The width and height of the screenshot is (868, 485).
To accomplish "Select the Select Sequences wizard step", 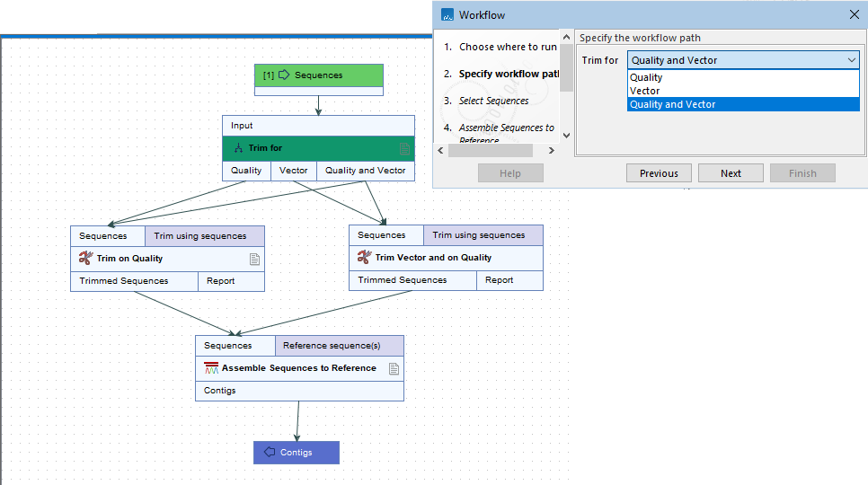I will [x=493, y=101].
